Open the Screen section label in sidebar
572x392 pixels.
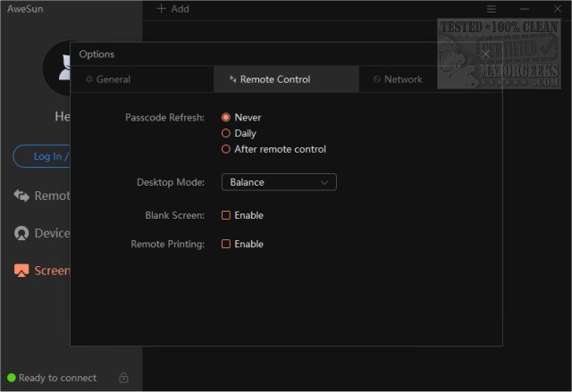click(52, 271)
